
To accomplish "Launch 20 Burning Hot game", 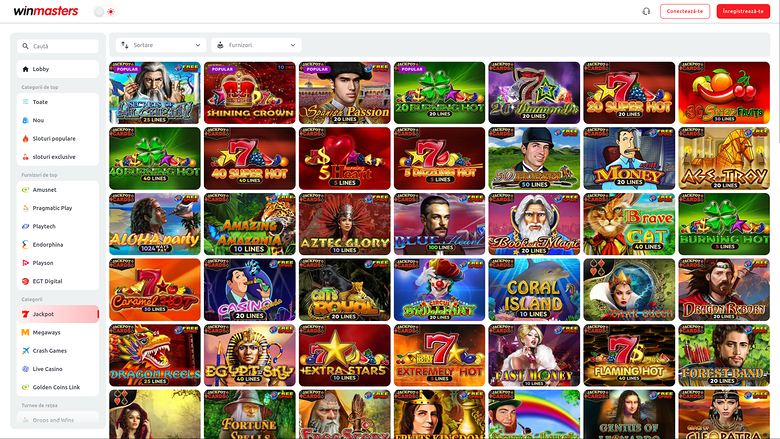I will click(439, 93).
